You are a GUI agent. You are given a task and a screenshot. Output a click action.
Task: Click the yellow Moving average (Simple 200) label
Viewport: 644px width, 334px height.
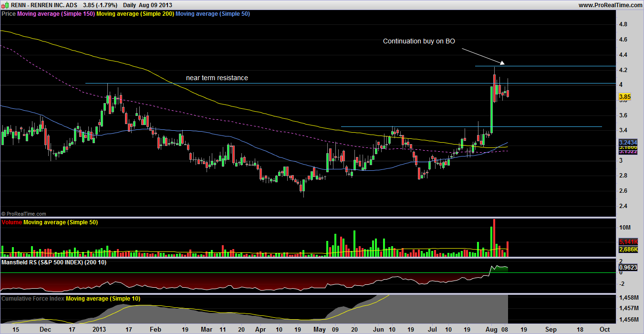(x=135, y=14)
